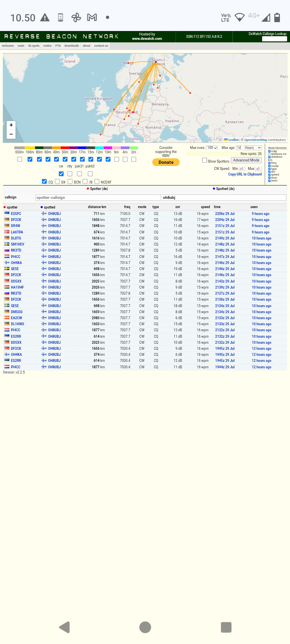Image resolution: width=290 pixels, height=644 pixels.
Task: Enable the psk63 mode checkbox
Action: pyautogui.click(x=90, y=174)
